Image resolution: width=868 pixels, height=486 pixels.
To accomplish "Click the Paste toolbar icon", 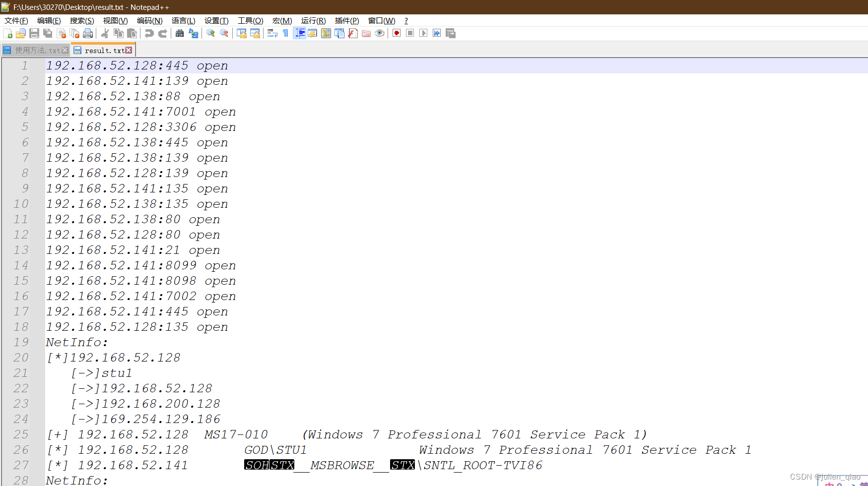I will pyautogui.click(x=132, y=33).
